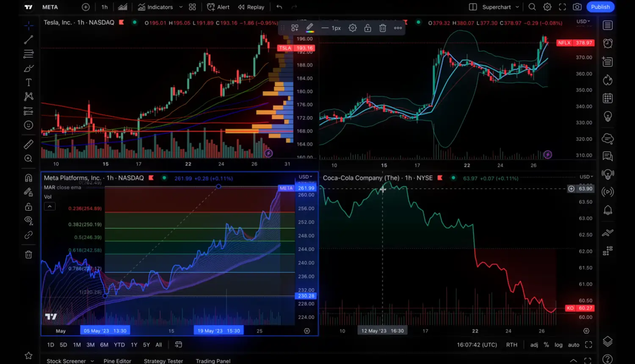Click the Publish button
The image size is (635, 364).
tap(600, 7)
